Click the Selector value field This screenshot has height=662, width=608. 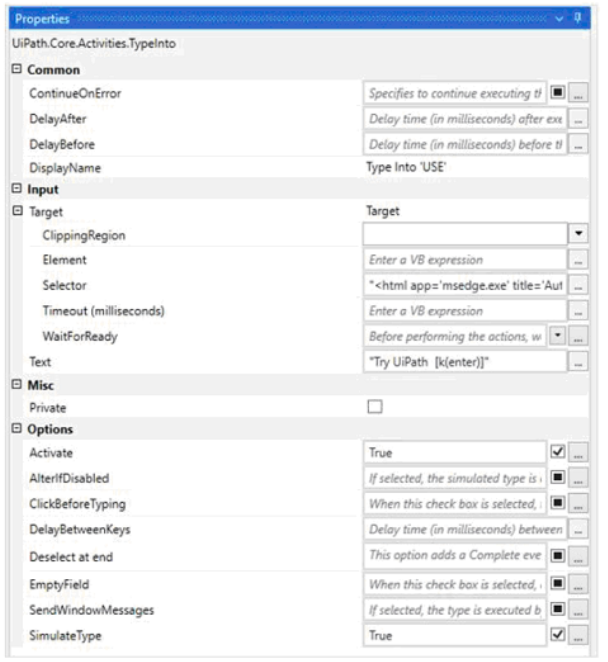click(465, 285)
